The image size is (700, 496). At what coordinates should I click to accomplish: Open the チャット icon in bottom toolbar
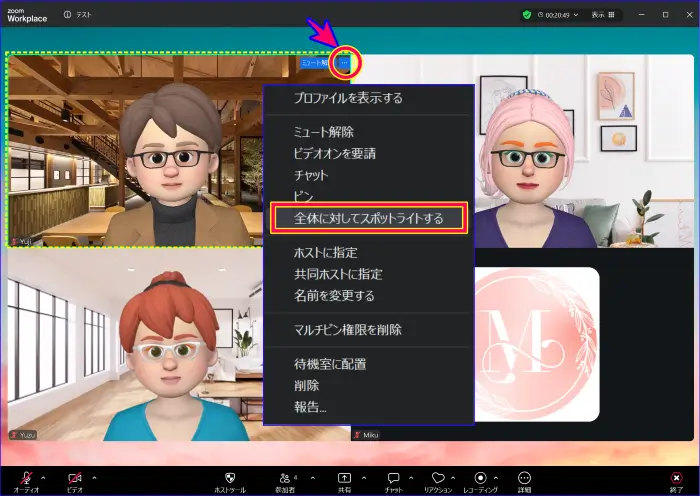[x=393, y=478]
